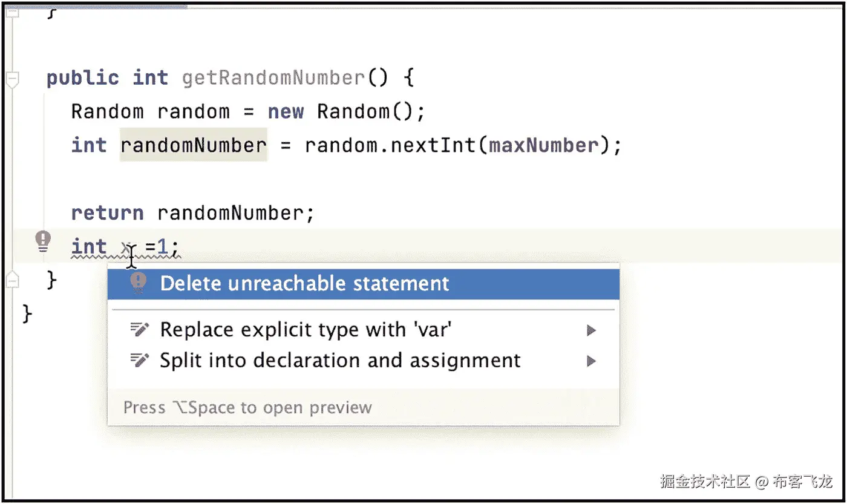Viewport: 847px width, 504px height.
Task: Click the maxNumber argument in nextInt call
Action: (x=543, y=145)
